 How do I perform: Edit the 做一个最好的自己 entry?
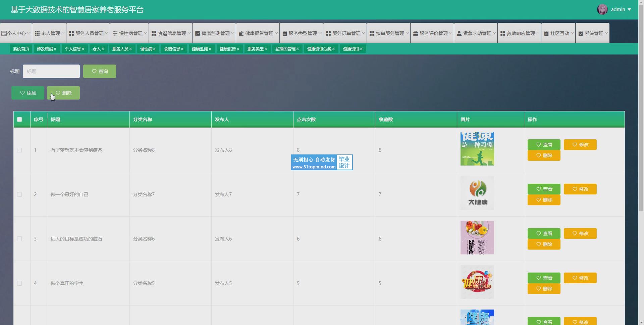[580, 189]
